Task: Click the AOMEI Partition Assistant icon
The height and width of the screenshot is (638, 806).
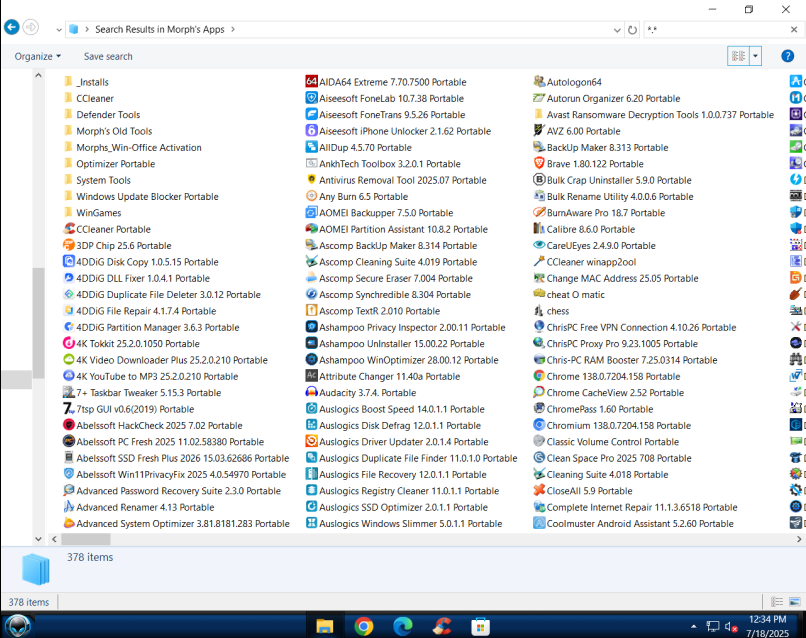Action: point(311,228)
